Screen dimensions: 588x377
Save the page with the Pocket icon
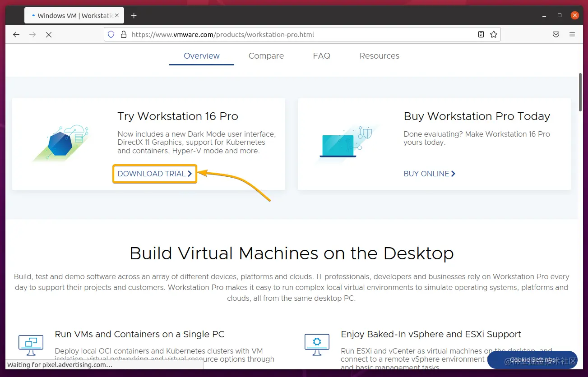[556, 34]
